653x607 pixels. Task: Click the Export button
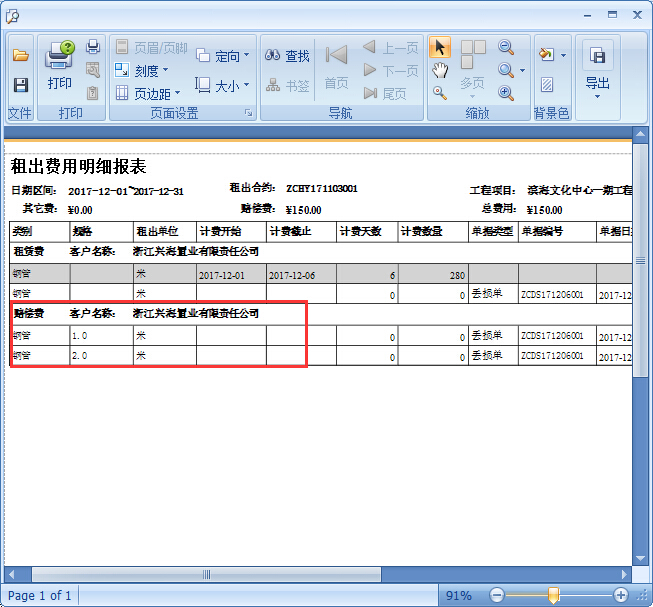(x=598, y=65)
